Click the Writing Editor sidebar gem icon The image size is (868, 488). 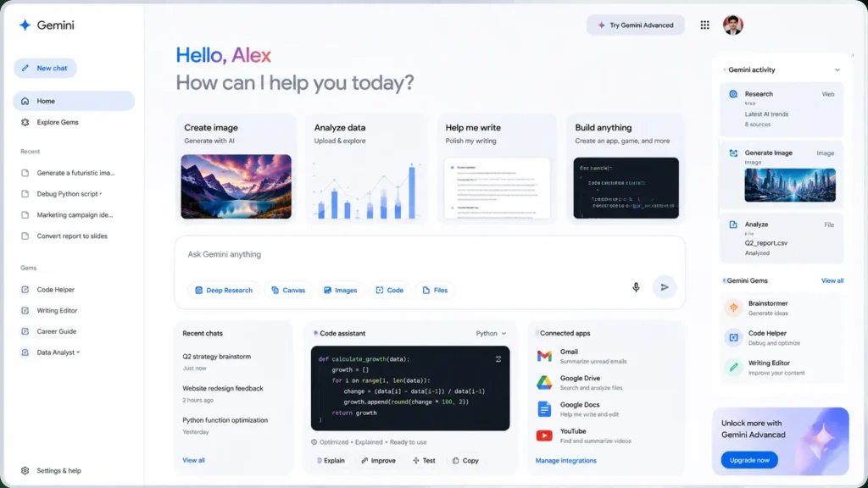(x=25, y=310)
